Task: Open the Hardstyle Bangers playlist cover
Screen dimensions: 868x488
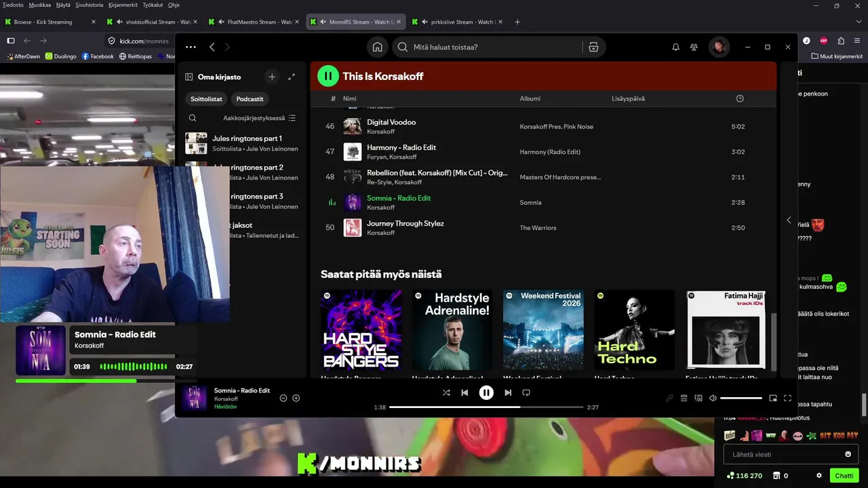Action: pos(361,330)
